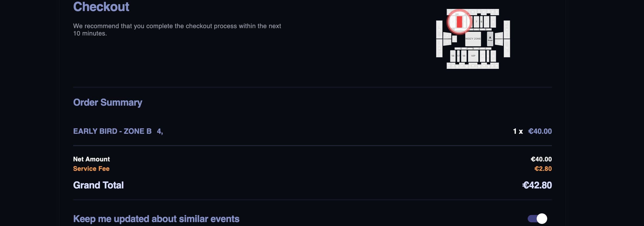
Task: Click section 8 on the venue map
Action: point(481,22)
